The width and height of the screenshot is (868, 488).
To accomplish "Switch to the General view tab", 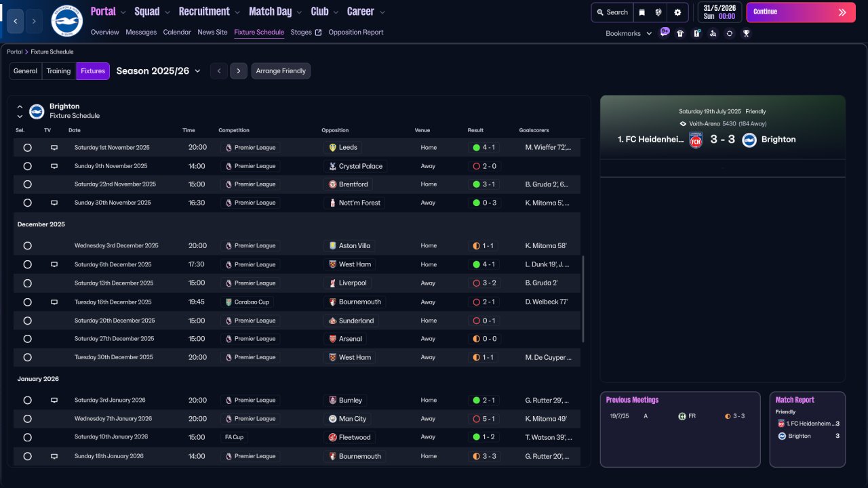I will tap(26, 71).
